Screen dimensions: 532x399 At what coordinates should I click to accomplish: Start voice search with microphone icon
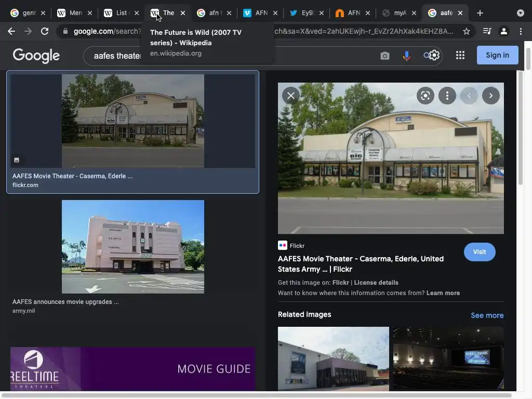point(406,56)
